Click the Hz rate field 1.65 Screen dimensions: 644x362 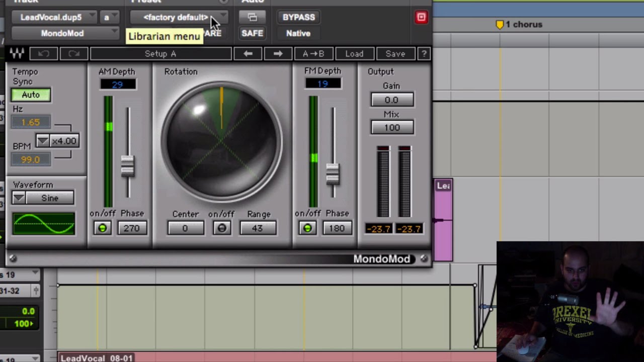pos(31,122)
